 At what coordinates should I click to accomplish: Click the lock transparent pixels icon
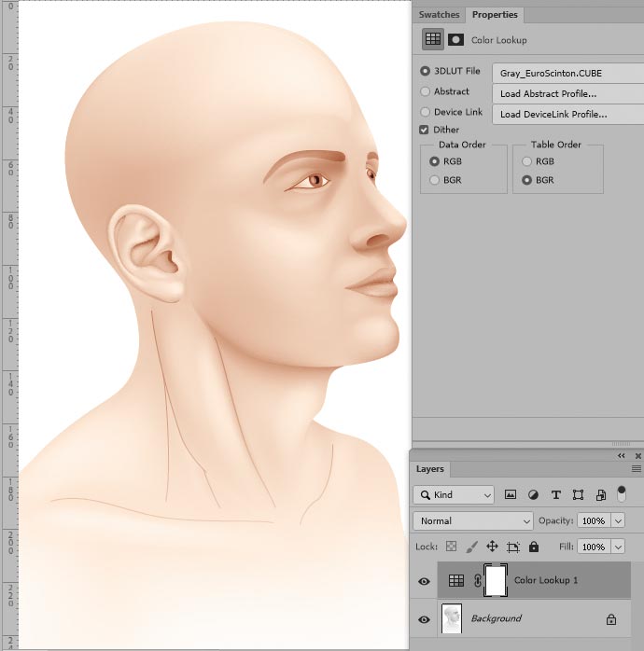(x=452, y=547)
